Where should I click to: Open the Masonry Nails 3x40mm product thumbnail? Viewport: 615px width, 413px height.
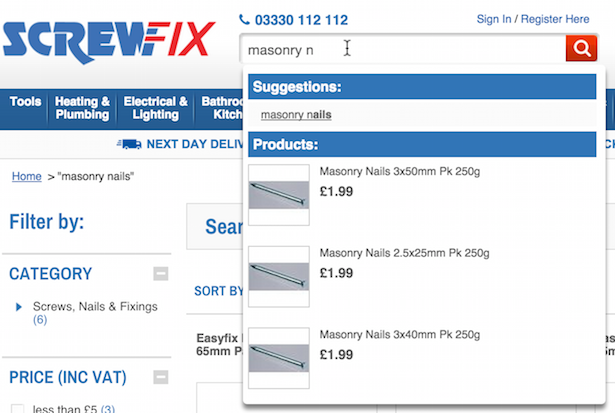tap(279, 357)
